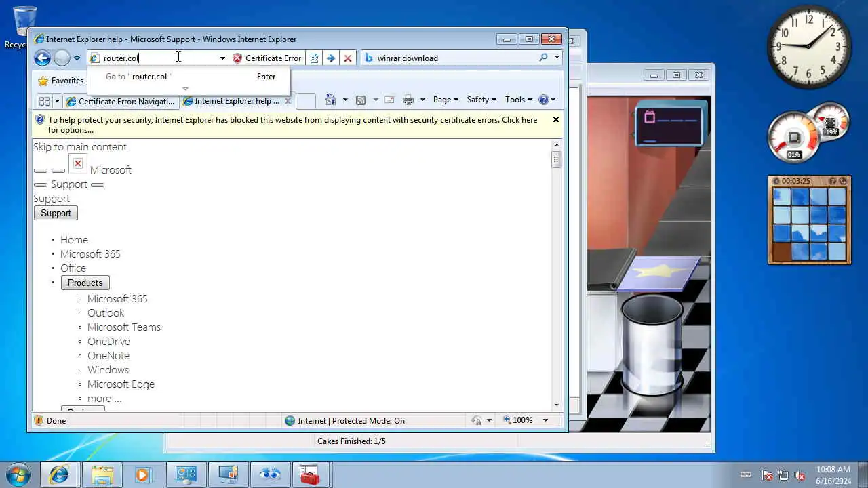This screenshot has height=488, width=868.
Task: Open the Favorites star button
Action: (x=60, y=81)
